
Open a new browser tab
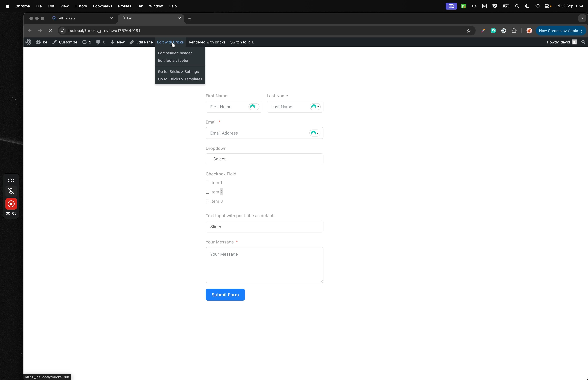190,18
